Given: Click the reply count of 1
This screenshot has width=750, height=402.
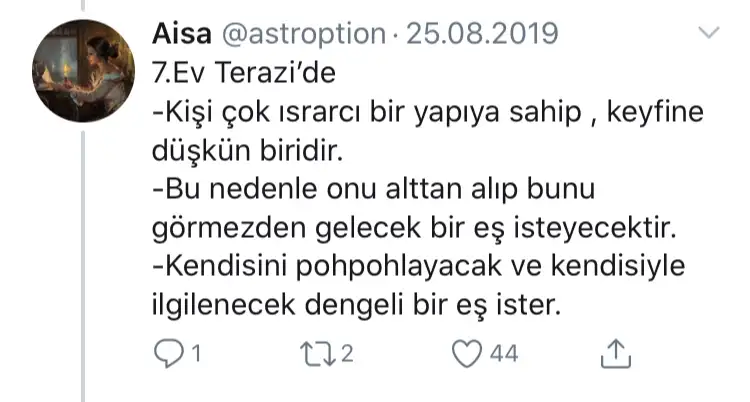Looking at the screenshot, I should click(197, 353).
